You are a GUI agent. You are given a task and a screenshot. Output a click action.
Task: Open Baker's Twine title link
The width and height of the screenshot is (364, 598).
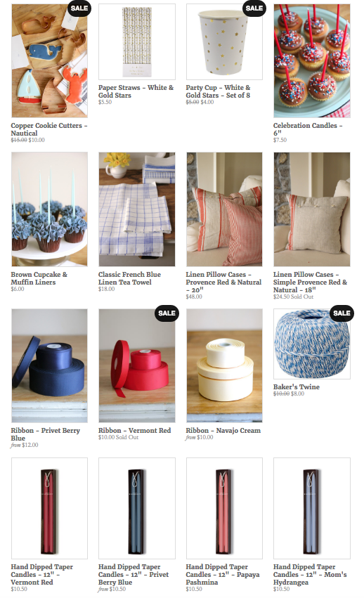point(296,386)
